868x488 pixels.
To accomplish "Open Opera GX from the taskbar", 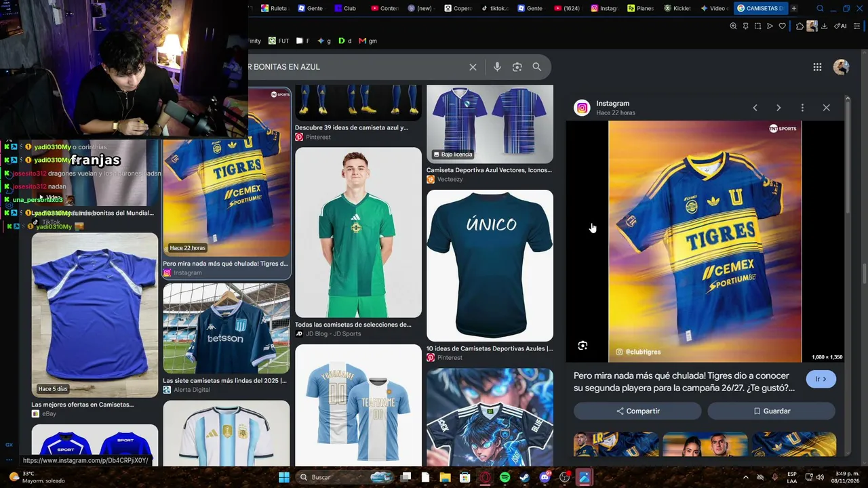I will coord(485,477).
